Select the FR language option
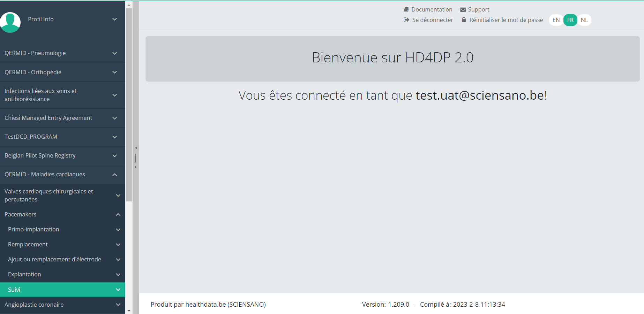Screen dimensions: 644x314 570,20
